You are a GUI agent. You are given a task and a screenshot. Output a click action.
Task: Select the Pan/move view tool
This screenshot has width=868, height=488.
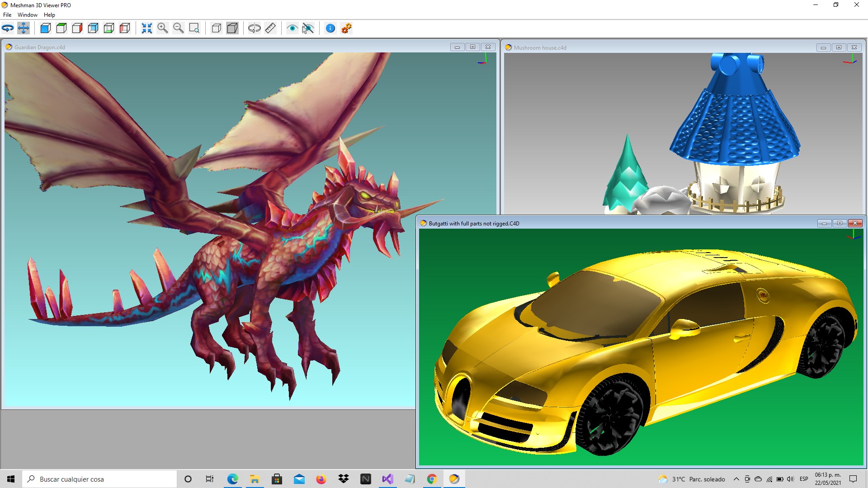coord(24,28)
